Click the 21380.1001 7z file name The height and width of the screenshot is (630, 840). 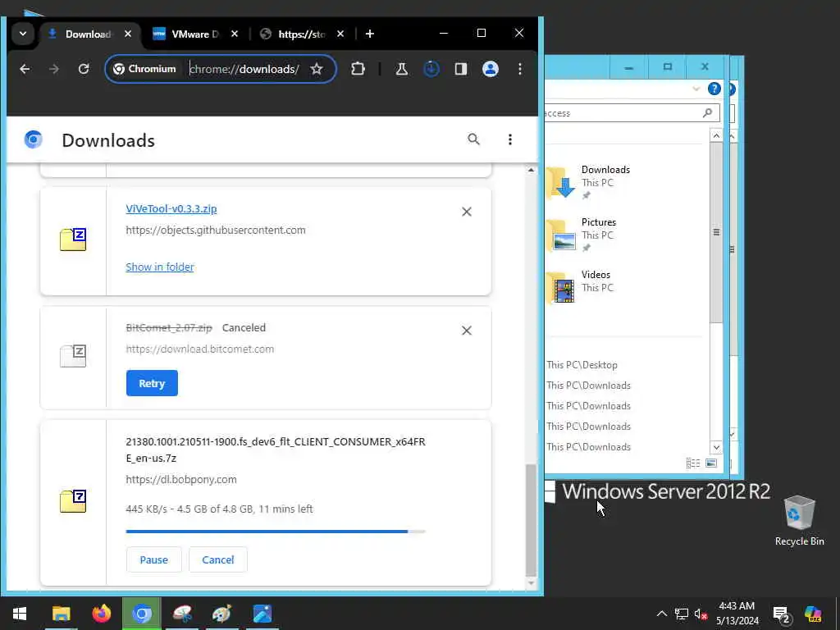276,450
